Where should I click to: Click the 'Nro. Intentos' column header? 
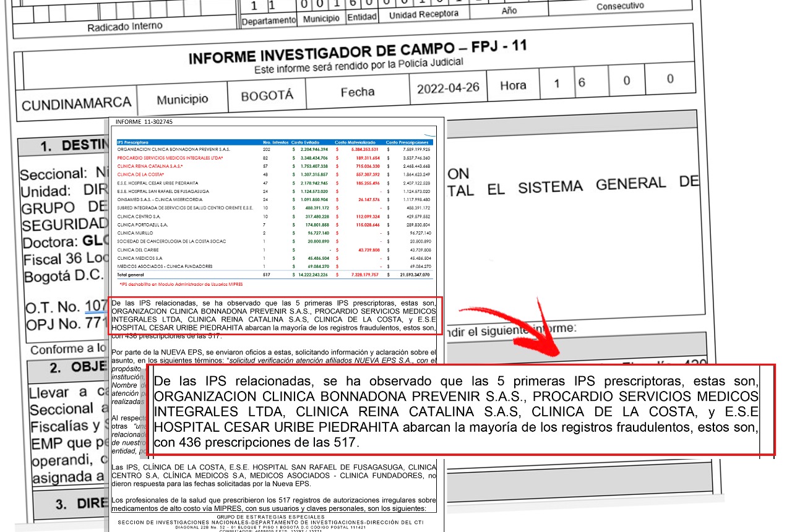pyautogui.click(x=275, y=142)
